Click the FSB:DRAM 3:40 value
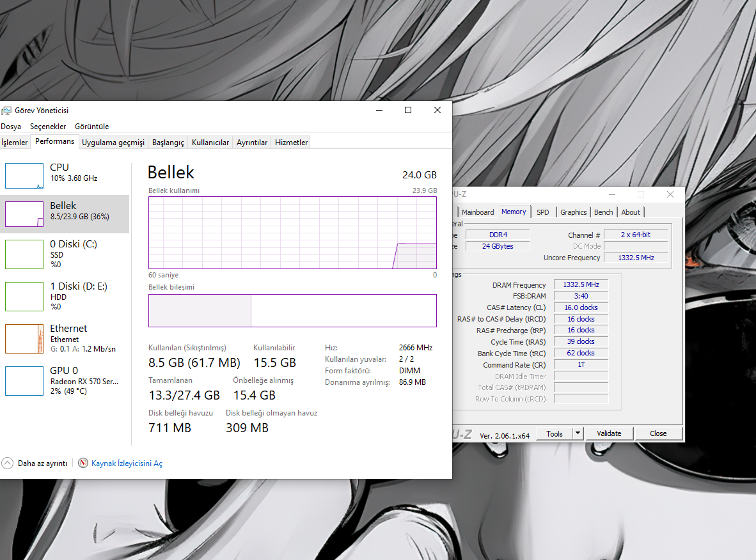 [581, 296]
